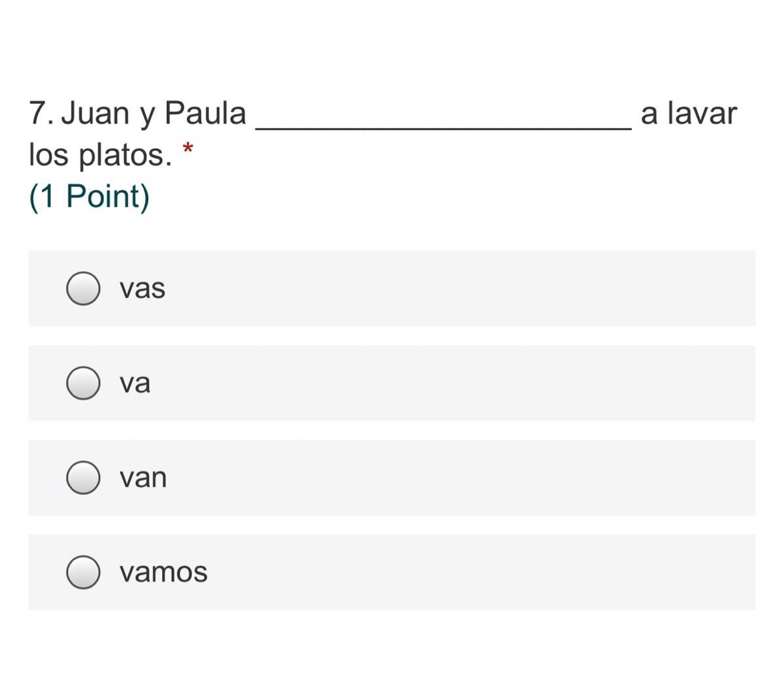
Task: Click the empty right side of the "vas" row
Action: click(523, 288)
